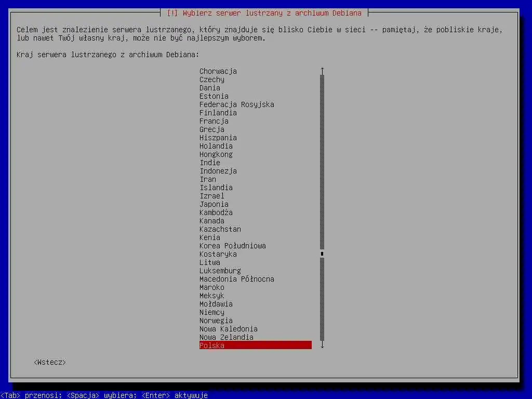
Task: Choose Holandia as mirror country
Action: (216, 146)
